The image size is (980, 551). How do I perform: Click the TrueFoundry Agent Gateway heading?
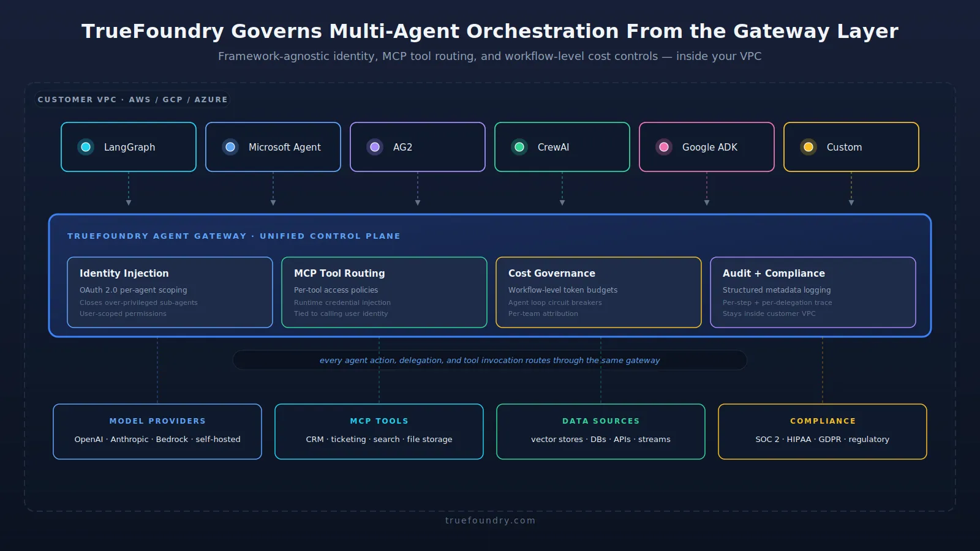pos(234,236)
